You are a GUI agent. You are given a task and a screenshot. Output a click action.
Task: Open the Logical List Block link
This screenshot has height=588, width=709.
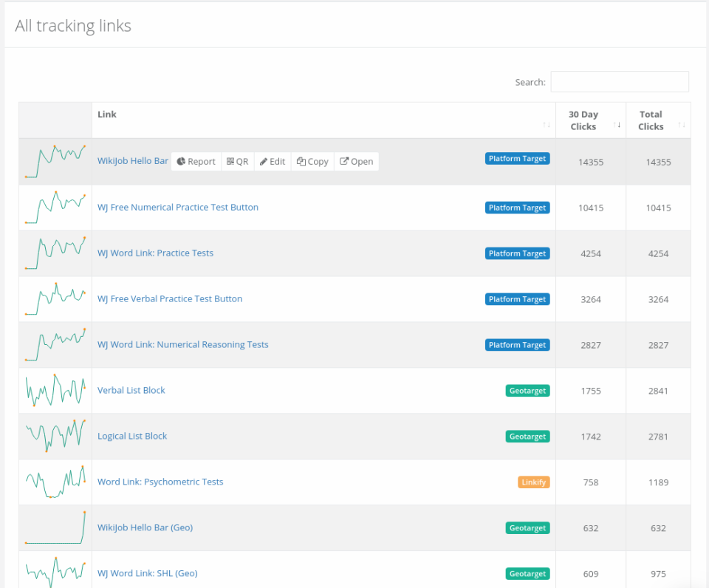click(x=131, y=436)
